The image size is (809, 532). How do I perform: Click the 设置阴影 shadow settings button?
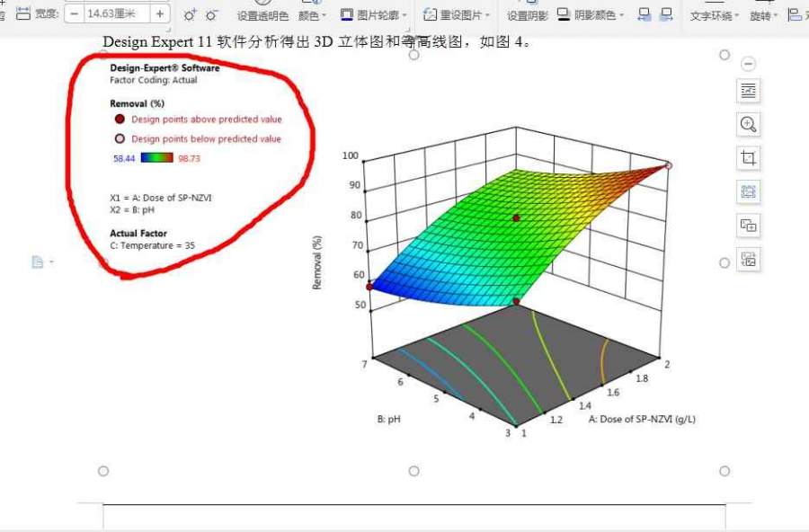coord(527,15)
